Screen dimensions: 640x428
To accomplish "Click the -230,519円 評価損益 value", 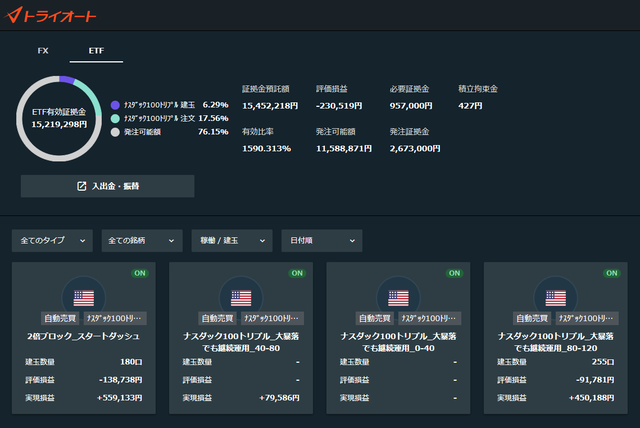I will [x=339, y=106].
